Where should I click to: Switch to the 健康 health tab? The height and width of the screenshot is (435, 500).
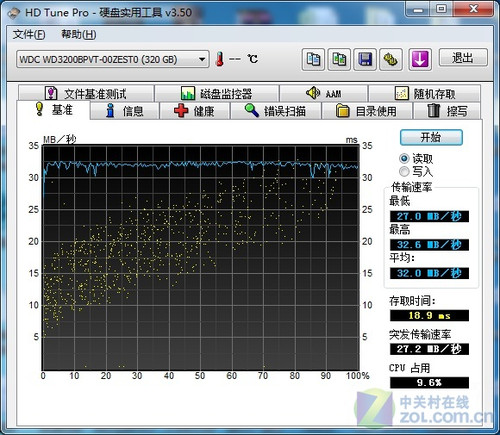coord(195,111)
